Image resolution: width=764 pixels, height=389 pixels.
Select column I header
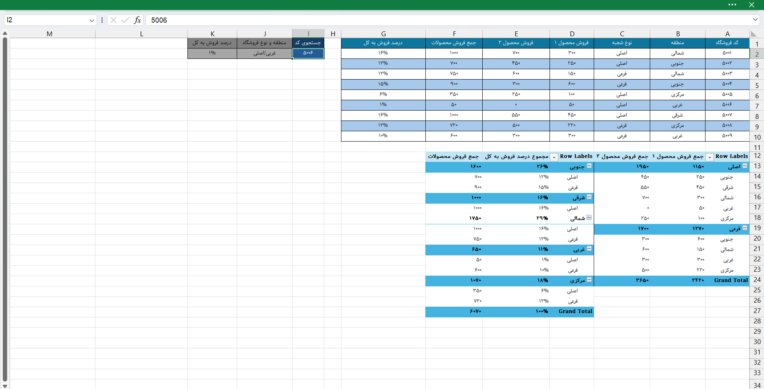[308, 34]
